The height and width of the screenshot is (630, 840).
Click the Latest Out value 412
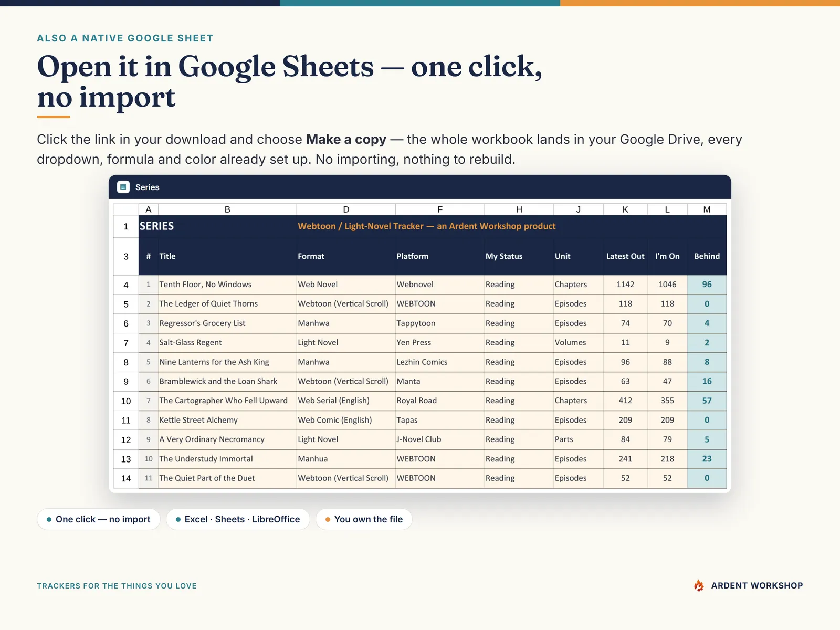625,401
